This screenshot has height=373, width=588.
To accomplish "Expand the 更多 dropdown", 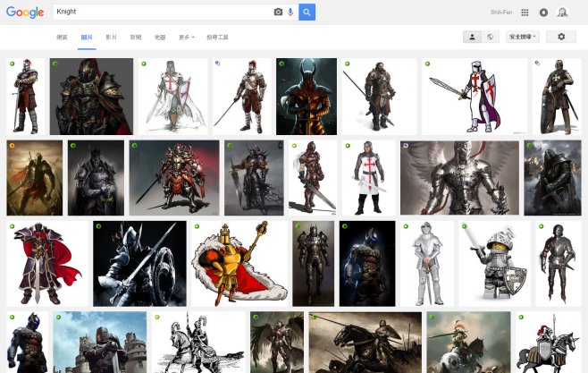I will point(187,38).
